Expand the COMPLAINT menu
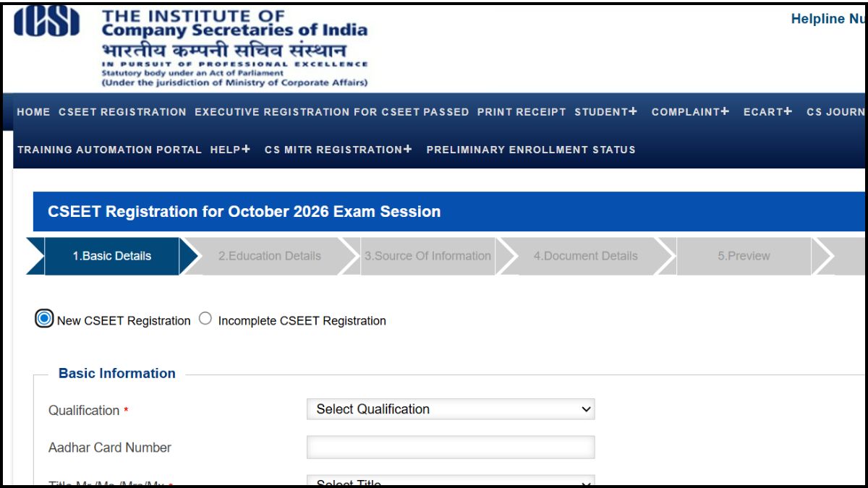This screenshot has width=868, height=488. [690, 112]
